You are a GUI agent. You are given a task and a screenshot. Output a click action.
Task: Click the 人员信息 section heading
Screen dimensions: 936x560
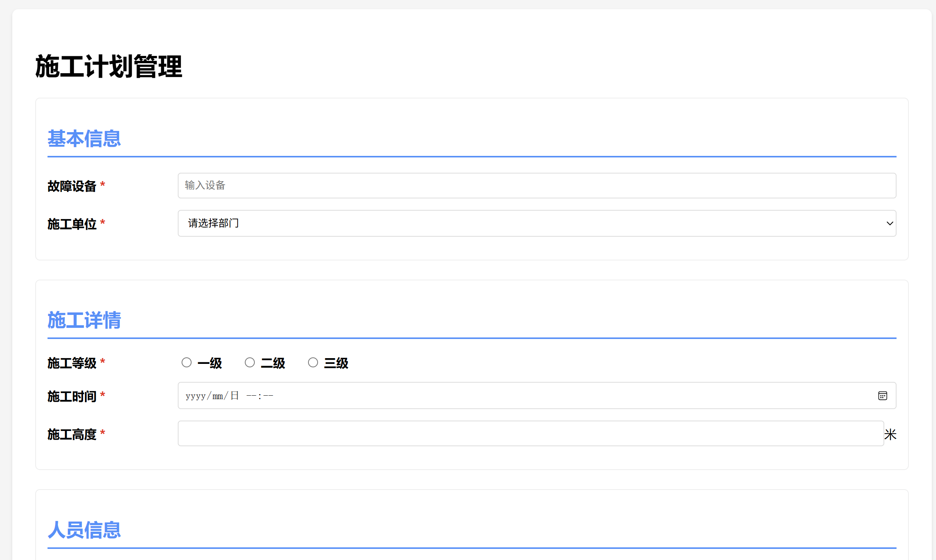[84, 530]
